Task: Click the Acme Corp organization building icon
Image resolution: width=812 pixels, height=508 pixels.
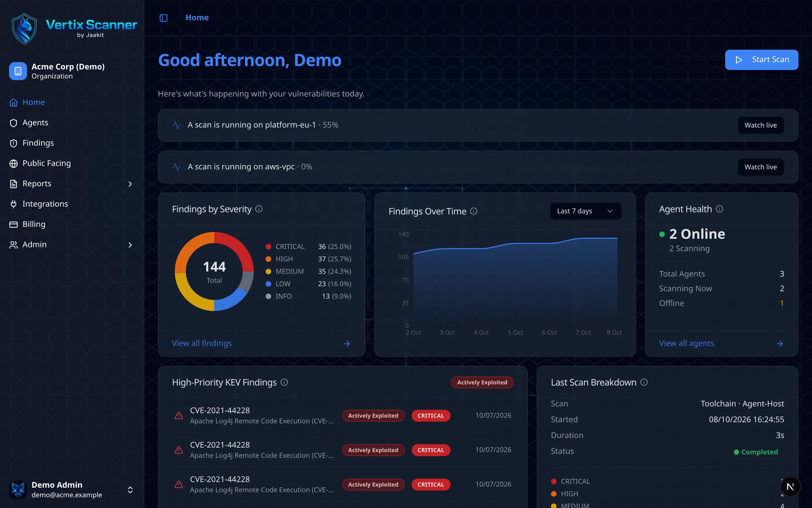Action: point(18,71)
